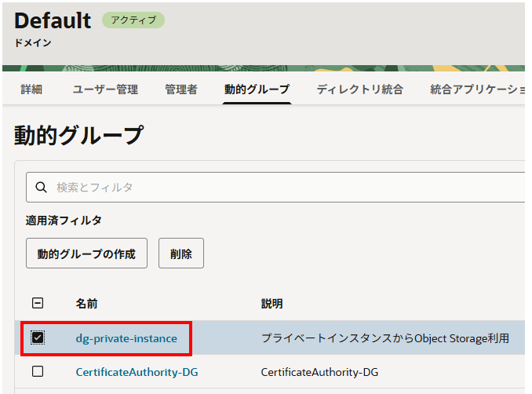Image resolution: width=532 pixels, height=394 pixels.
Task: Click the dg-private-instance description text
Action: (384, 338)
